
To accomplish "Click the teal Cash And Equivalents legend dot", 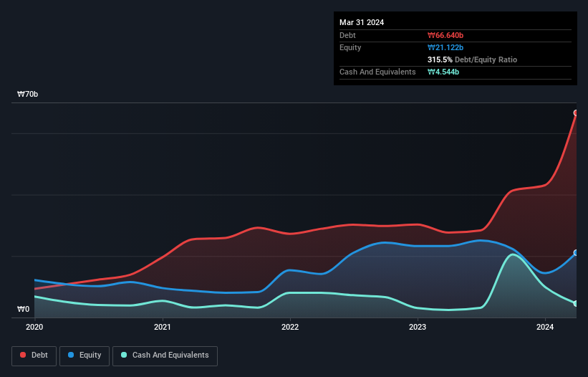I will click(x=124, y=355).
